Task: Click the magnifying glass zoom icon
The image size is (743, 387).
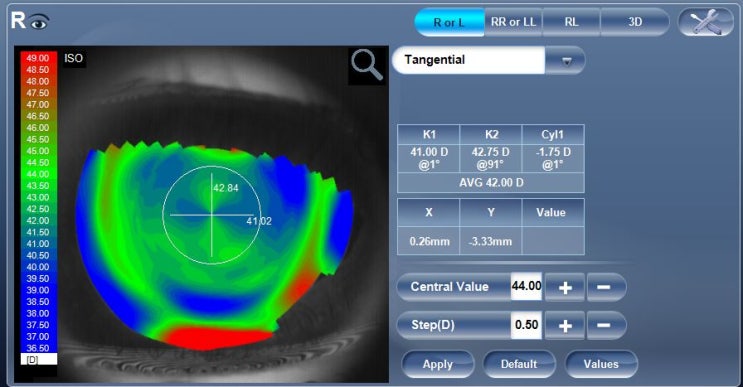Action: (367, 66)
